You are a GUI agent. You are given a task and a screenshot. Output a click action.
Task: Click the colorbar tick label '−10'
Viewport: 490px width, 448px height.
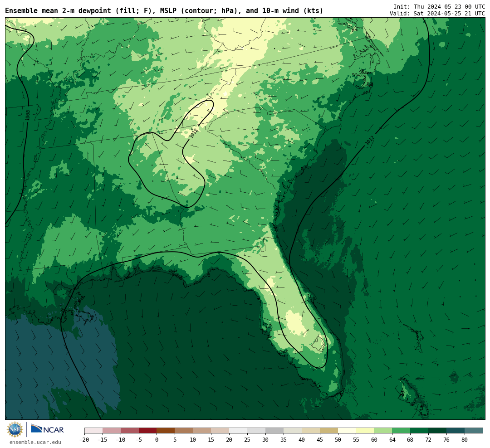(121, 440)
